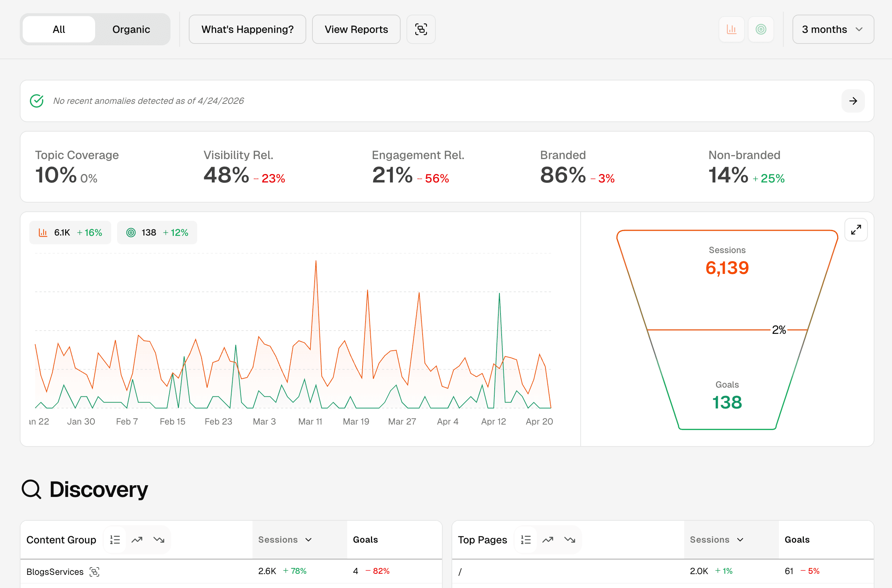Open the 3 months date range dropdown
Image resolution: width=892 pixels, height=588 pixels.
[833, 29]
